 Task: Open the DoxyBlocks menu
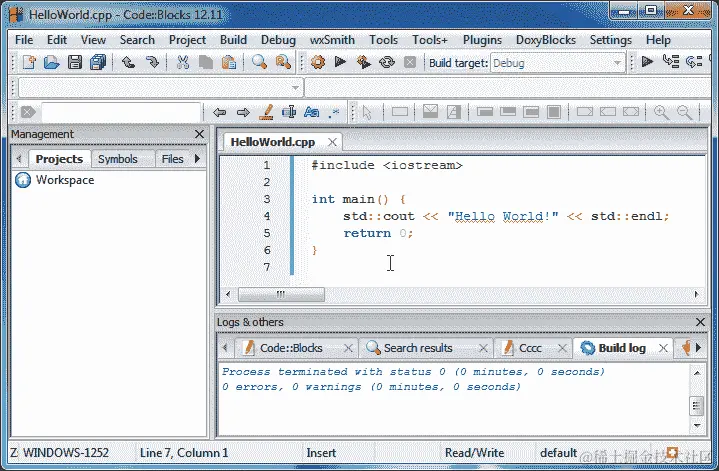click(x=546, y=40)
